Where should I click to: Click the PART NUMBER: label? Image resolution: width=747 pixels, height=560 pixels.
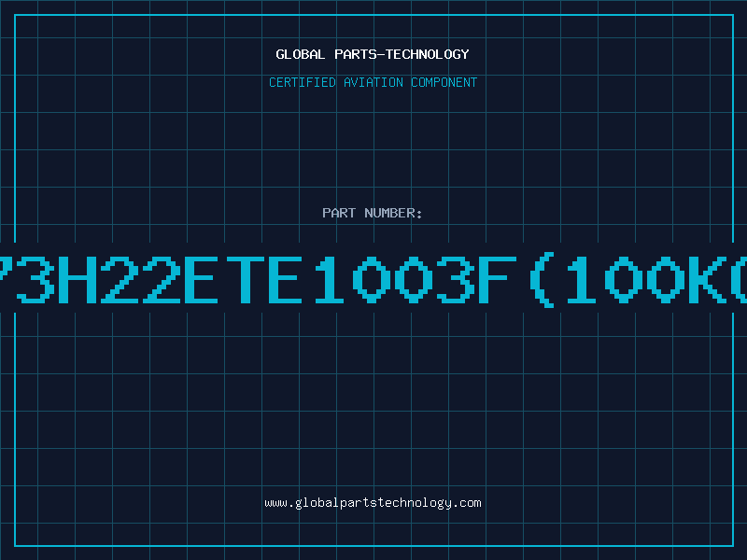click(372, 213)
